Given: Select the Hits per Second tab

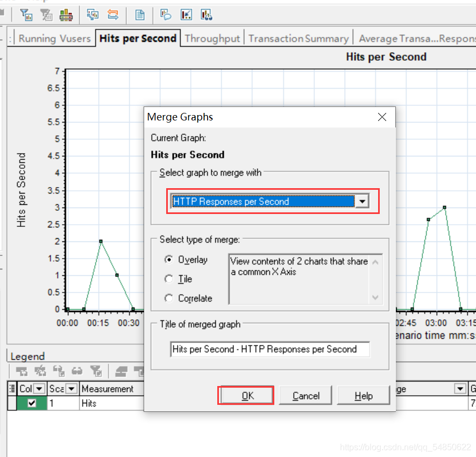Looking at the screenshot, I should click(138, 38).
